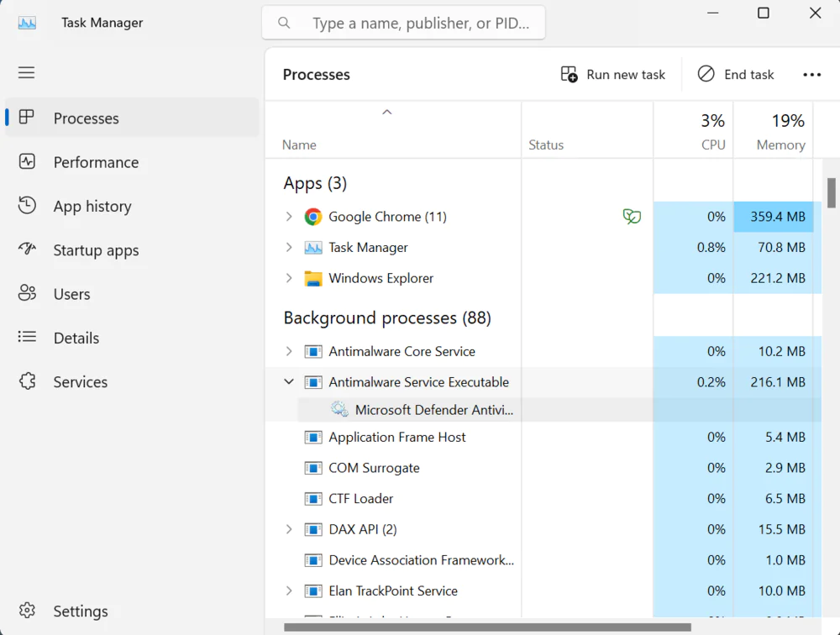The width and height of the screenshot is (840, 635).
Task: Expand the Google Chrome (11) process group
Action: pos(289,217)
